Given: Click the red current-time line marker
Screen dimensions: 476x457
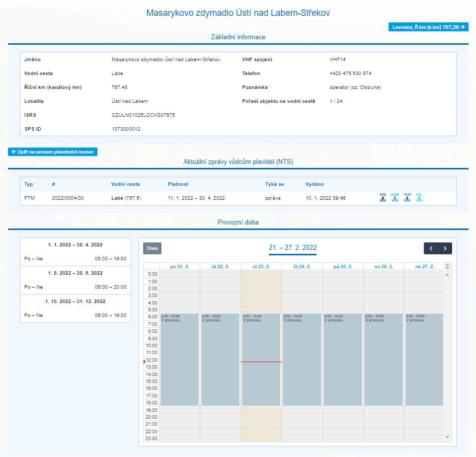Looking at the screenshot, I should (261, 362).
